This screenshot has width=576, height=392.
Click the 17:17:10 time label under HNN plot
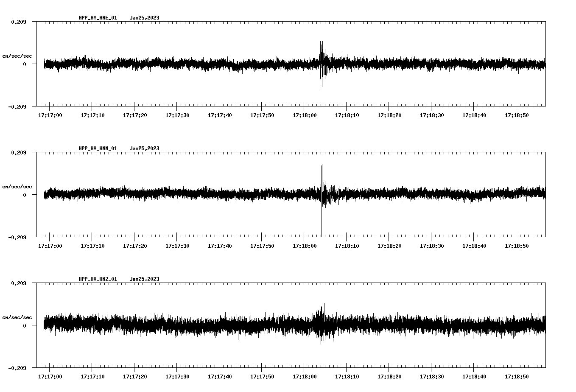92,246
